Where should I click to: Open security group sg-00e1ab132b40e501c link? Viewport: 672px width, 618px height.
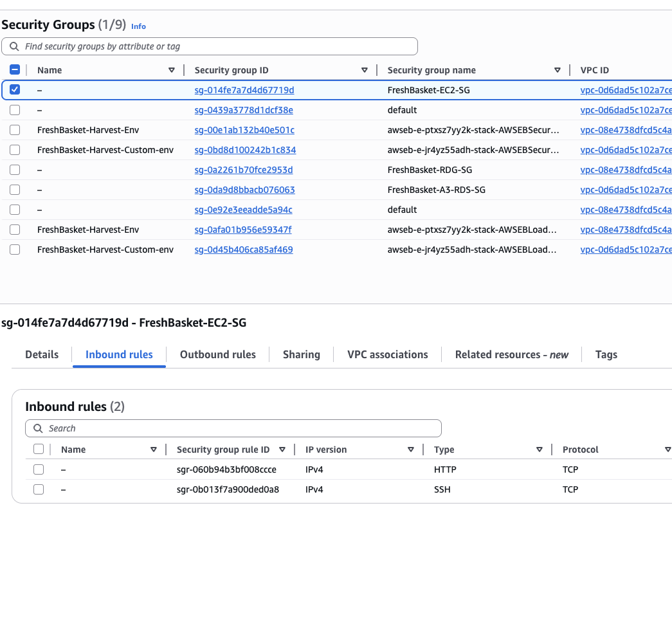(244, 130)
